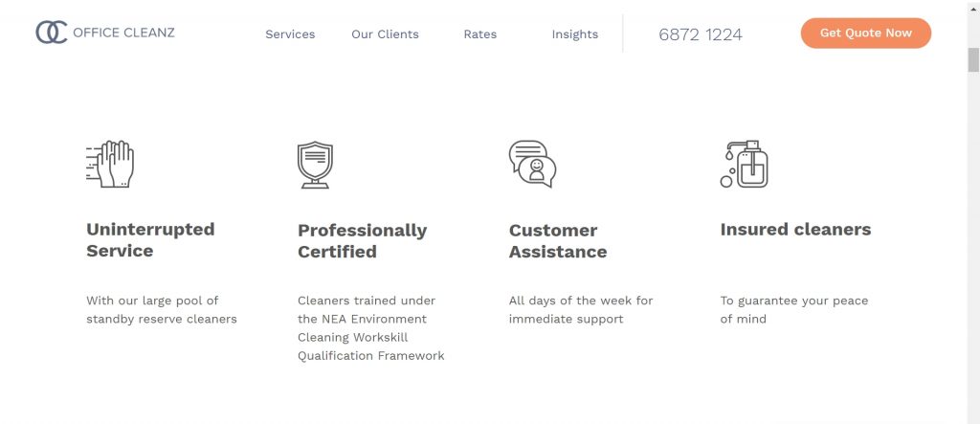The height and width of the screenshot is (424, 980).
Task: Click the page scrollbar thumb
Action: pos(973,60)
